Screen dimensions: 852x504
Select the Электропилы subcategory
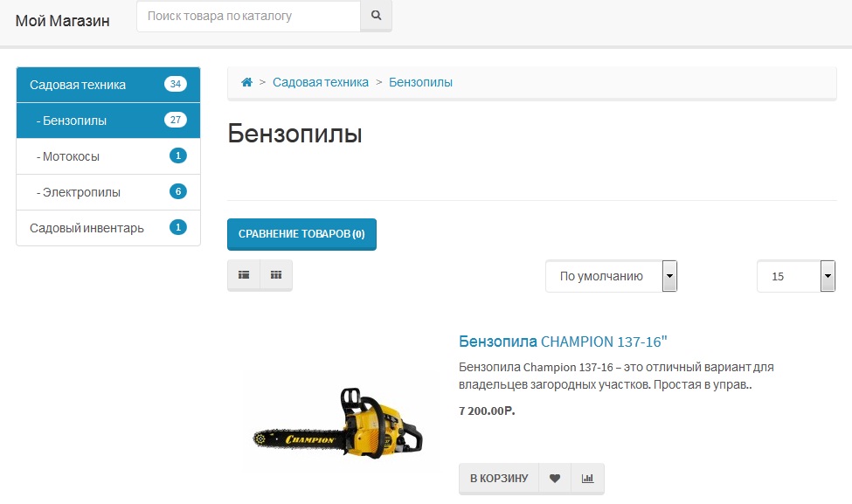pos(108,192)
